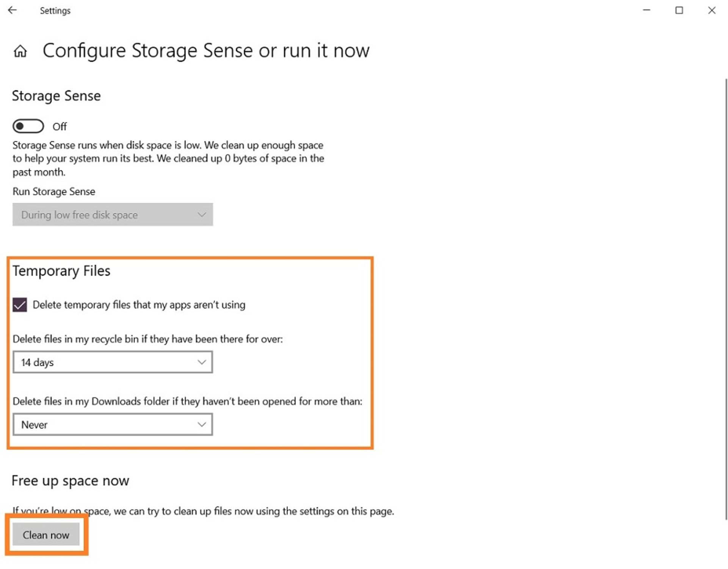Click the Settings title in the title bar
This screenshot has height=569, width=728.
(x=55, y=11)
